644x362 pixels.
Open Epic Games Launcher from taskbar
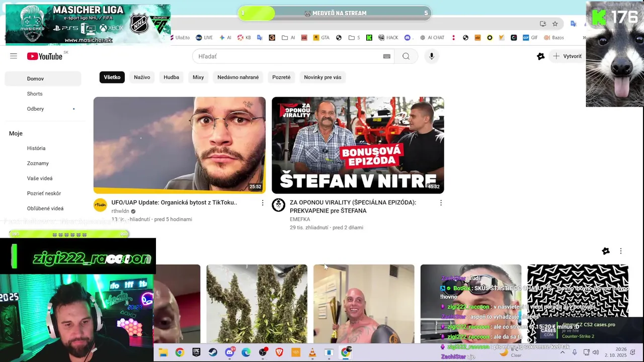pos(196,352)
